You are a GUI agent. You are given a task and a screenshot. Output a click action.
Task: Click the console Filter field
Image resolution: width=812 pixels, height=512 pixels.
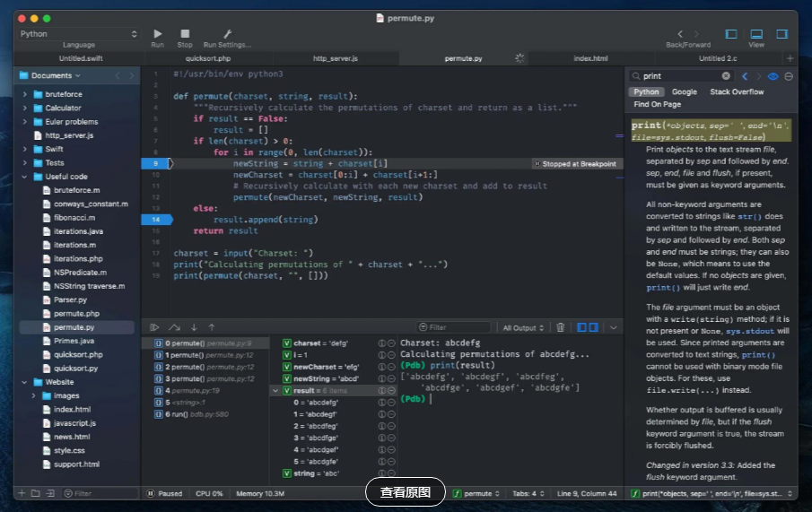(x=454, y=327)
